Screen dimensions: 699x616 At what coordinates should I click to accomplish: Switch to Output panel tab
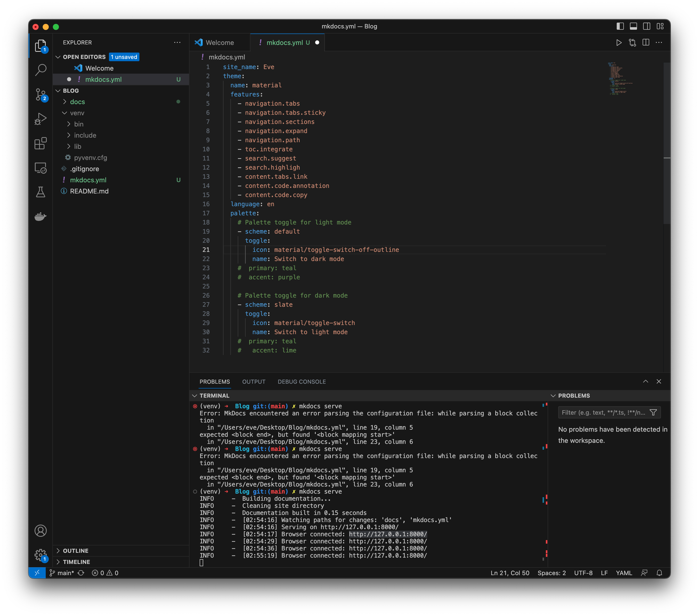coord(254,381)
